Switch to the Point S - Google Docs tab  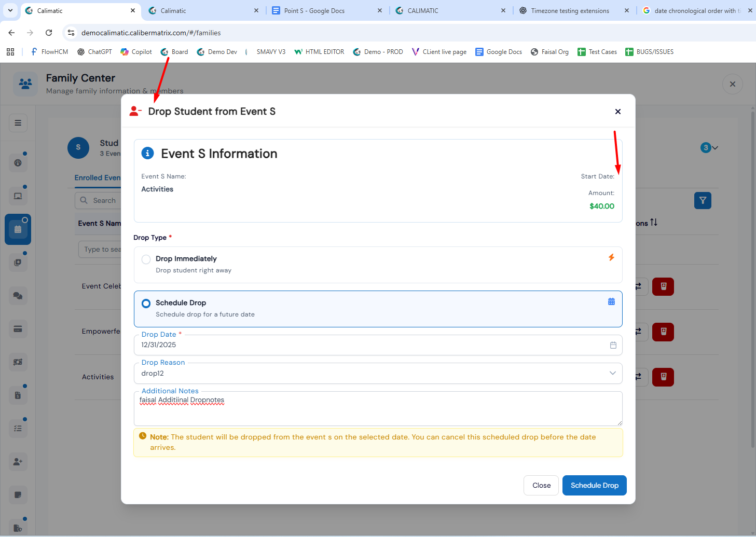tap(327, 10)
